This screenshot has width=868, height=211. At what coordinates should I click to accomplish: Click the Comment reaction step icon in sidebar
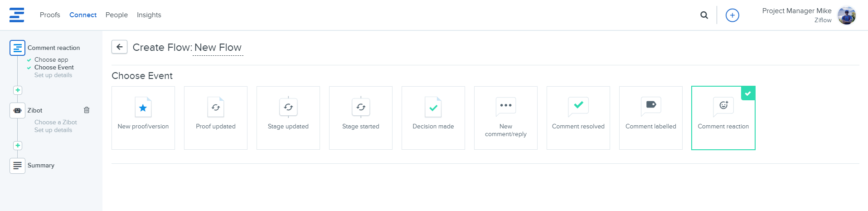17,48
